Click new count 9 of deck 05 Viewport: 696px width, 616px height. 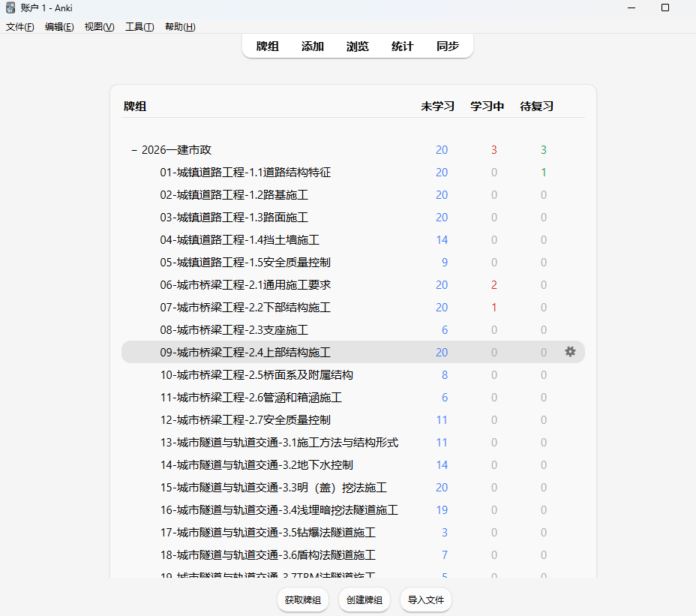pyautogui.click(x=445, y=263)
